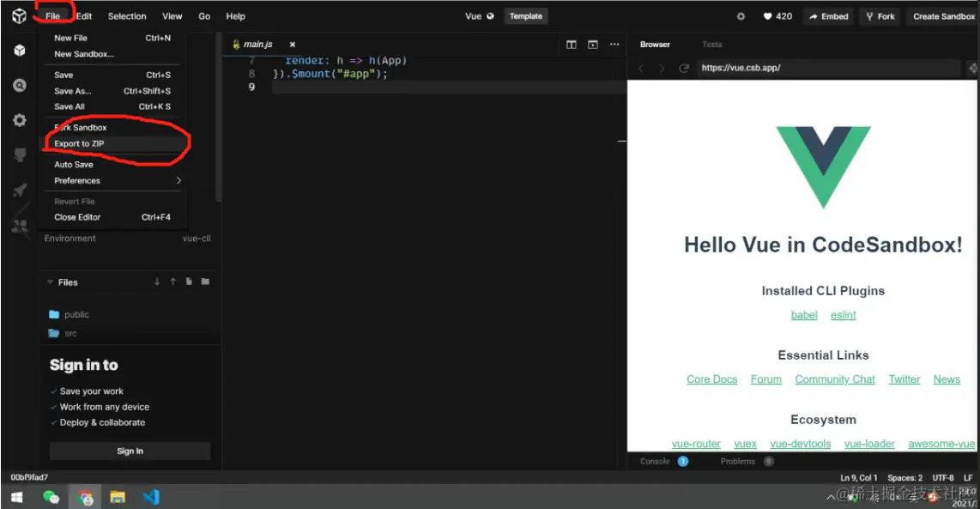Open Visual Studio Code from taskbar
The width and height of the screenshot is (980, 509).
(151, 497)
